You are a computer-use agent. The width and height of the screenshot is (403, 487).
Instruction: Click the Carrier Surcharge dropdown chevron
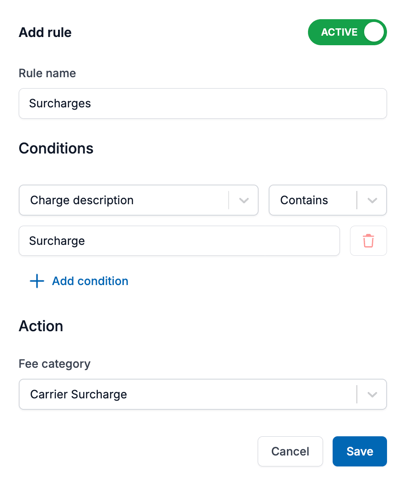click(x=372, y=394)
